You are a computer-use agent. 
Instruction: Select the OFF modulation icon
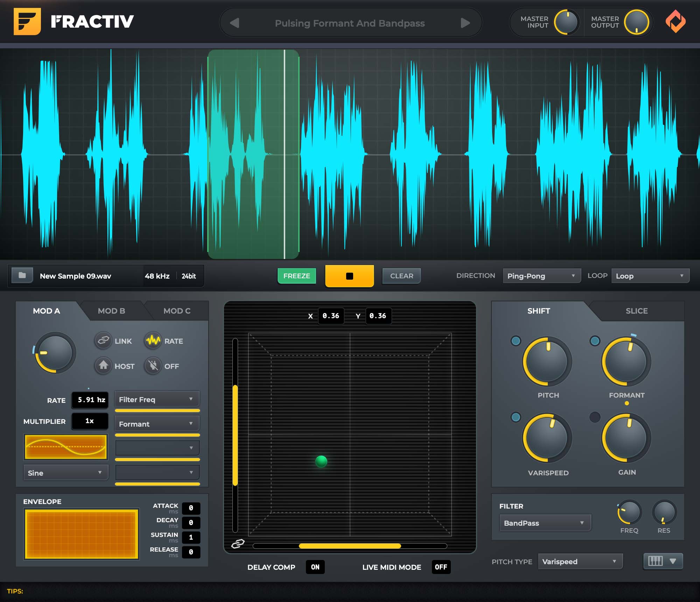(153, 366)
